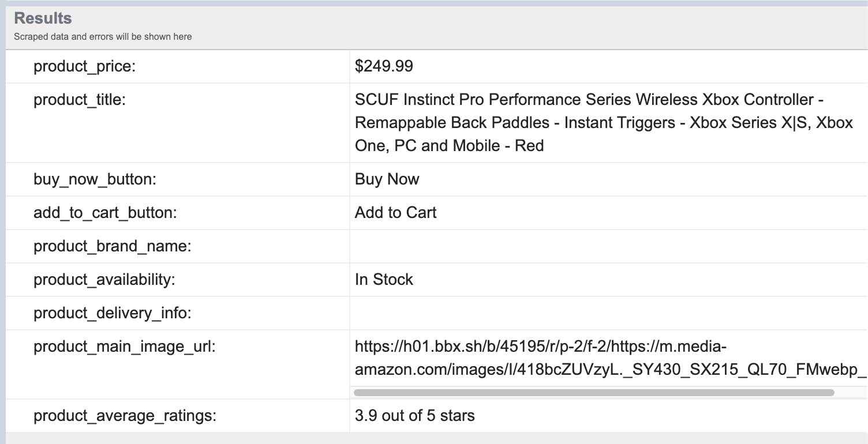Select the Buy Now value

[387, 179]
